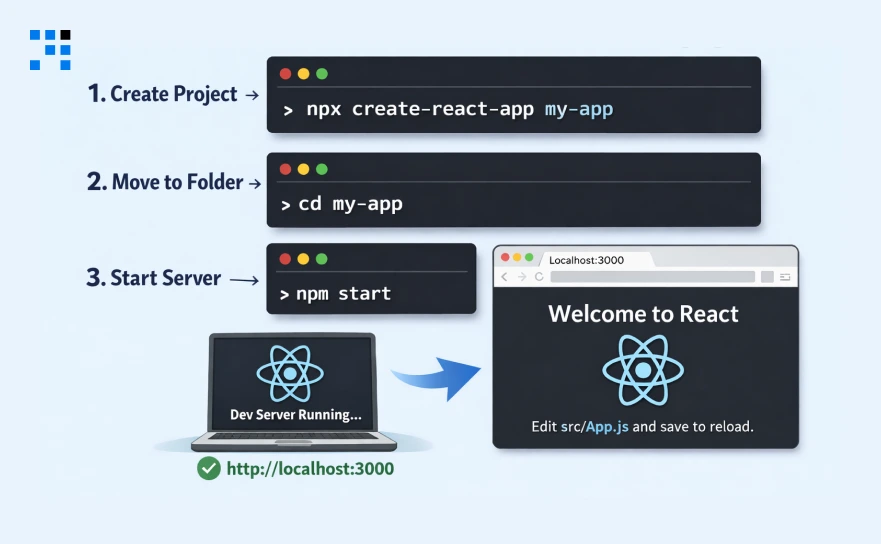Click the App.js link in the browser page
This screenshot has width=881, height=544.
click(x=607, y=427)
